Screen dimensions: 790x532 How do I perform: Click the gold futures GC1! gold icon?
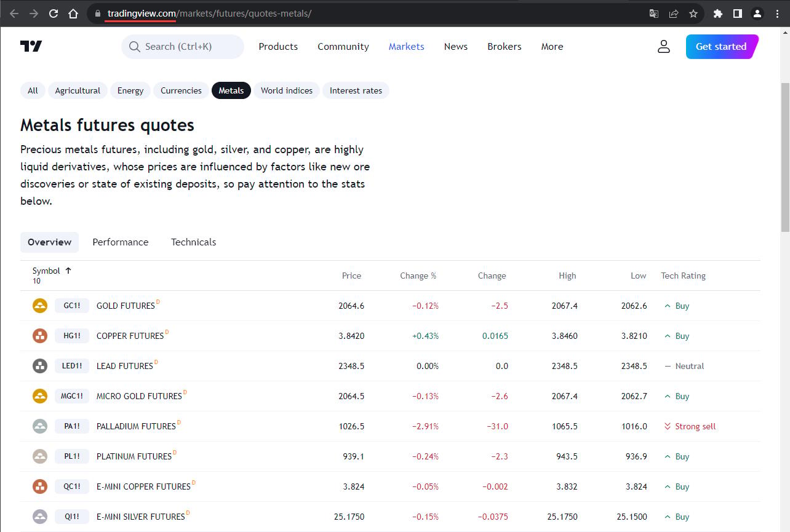(40, 306)
